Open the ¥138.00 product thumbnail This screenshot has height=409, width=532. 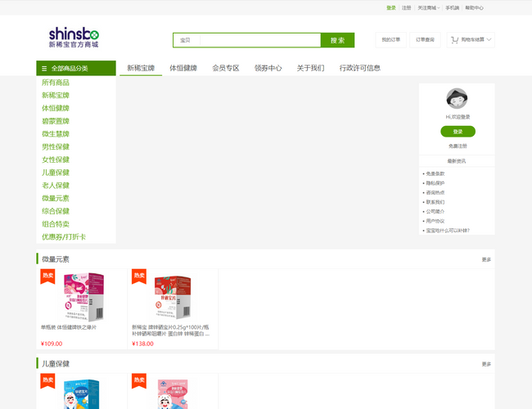click(173, 297)
